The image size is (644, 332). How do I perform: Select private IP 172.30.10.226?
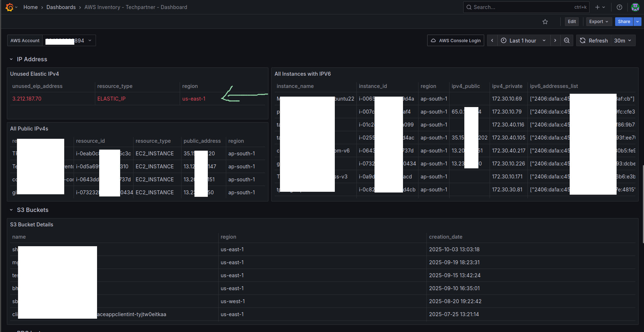pyautogui.click(x=509, y=164)
